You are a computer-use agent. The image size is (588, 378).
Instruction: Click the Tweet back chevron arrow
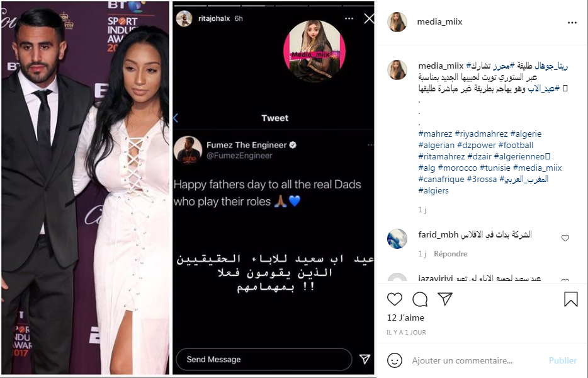click(176, 118)
